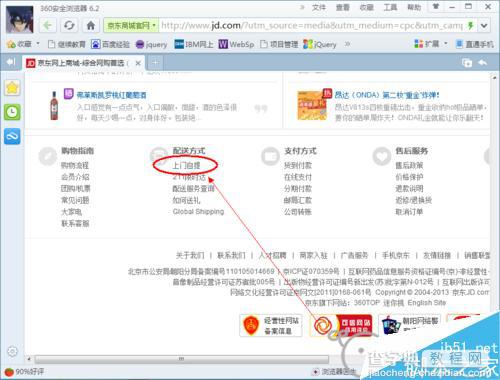500x380 pixels.
Task: Close the 京东网上商城 tab
Action: [x=138, y=63]
